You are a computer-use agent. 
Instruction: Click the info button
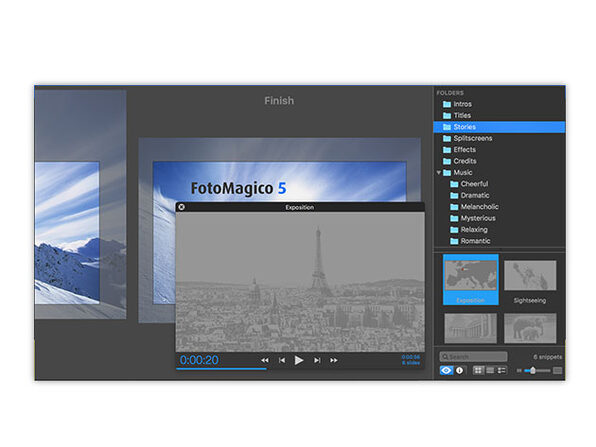(x=460, y=370)
